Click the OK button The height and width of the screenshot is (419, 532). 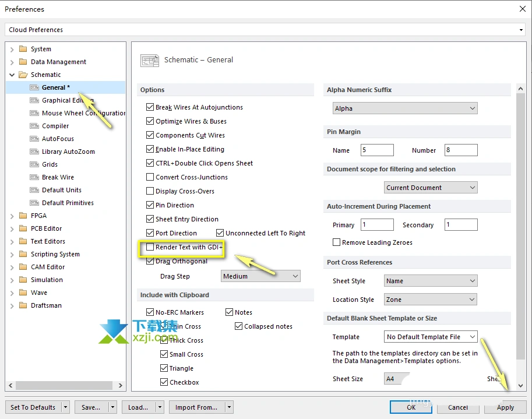[411, 407]
